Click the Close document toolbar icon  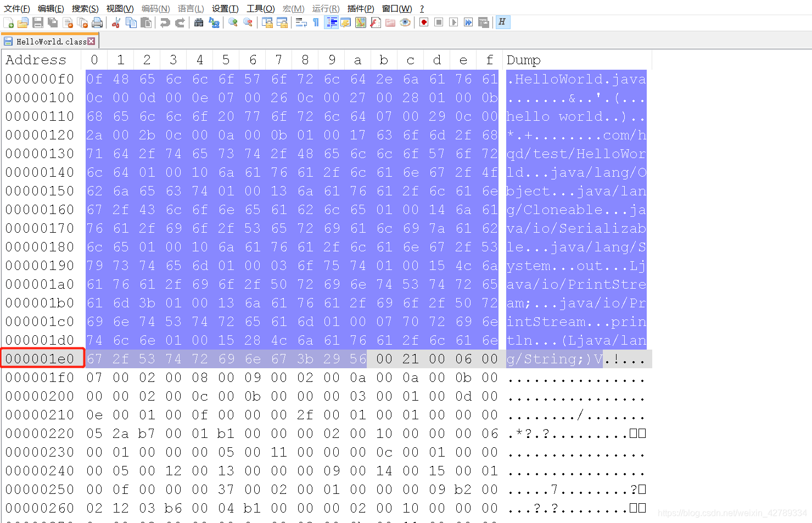68,23
